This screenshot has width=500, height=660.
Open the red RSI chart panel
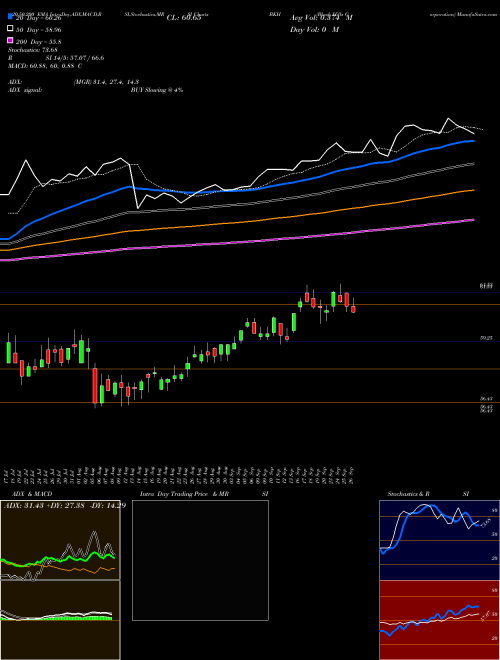point(438,620)
